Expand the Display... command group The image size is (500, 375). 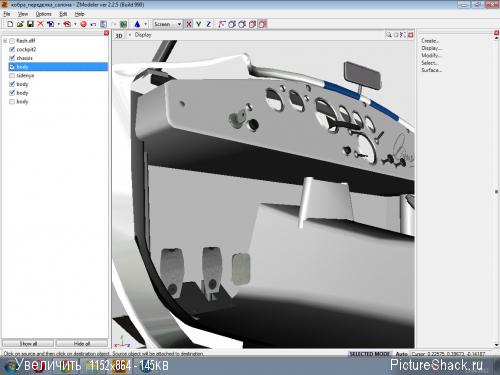point(431,48)
